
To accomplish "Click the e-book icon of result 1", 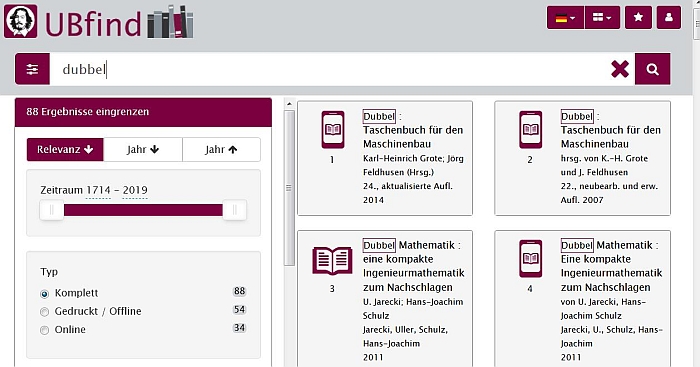I will coord(333,130).
